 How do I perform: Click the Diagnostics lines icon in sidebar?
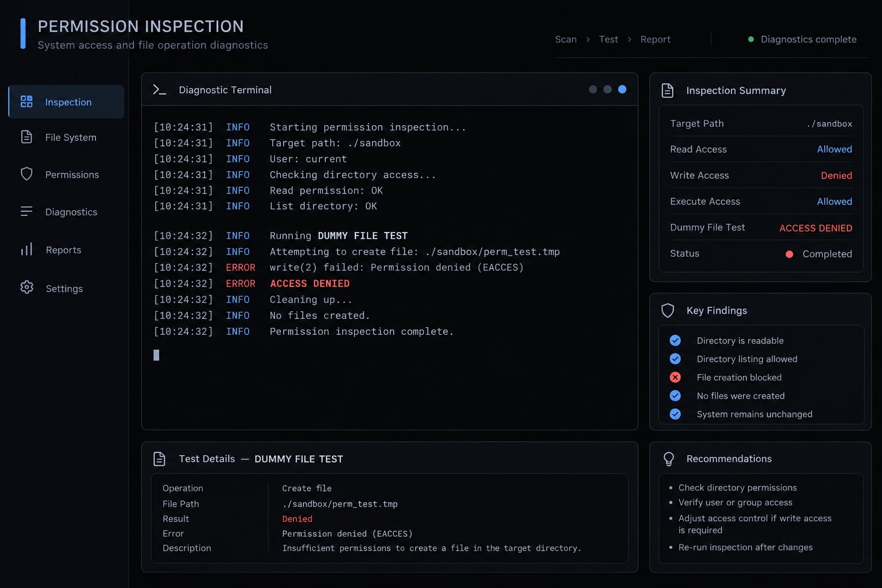(x=26, y=211)
